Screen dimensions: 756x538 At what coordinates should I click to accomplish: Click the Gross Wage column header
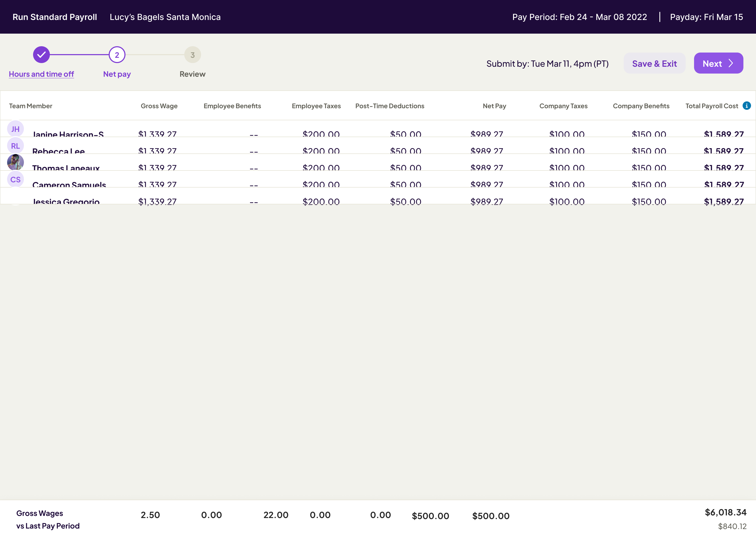(159, 106)
